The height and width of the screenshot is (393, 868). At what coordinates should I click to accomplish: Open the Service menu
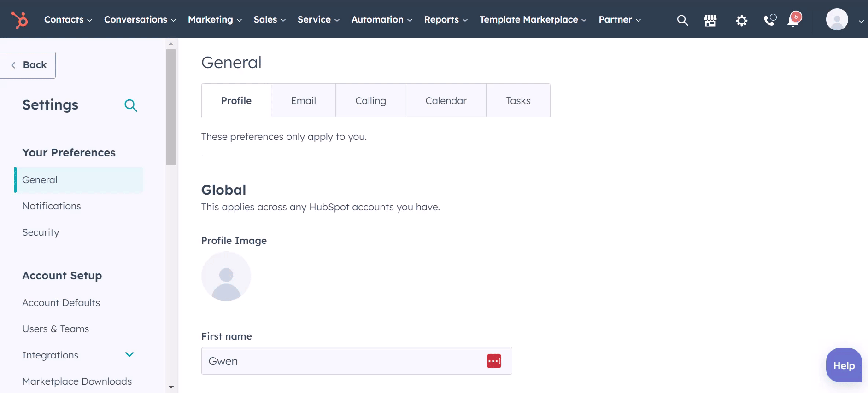tap(318, 19)
